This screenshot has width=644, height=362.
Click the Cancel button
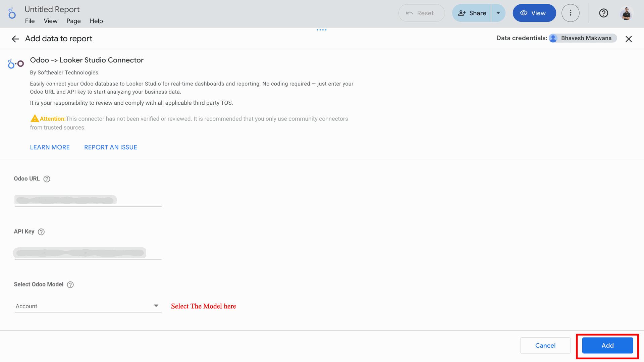(x=545, y=345)
